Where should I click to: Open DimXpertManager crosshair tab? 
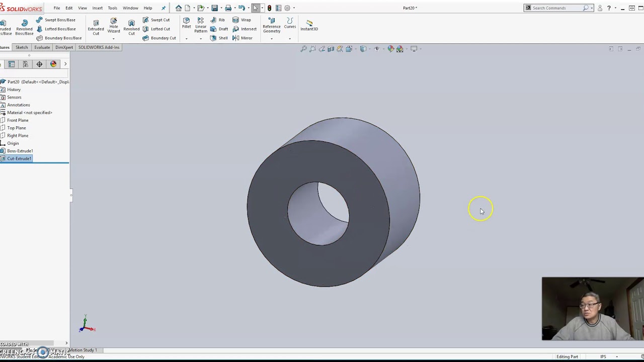(39, 64)
